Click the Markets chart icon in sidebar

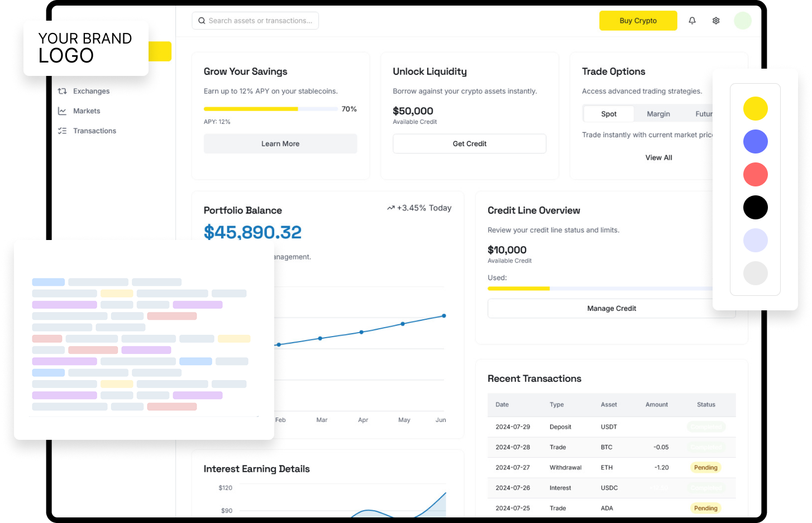coord(63,111)
